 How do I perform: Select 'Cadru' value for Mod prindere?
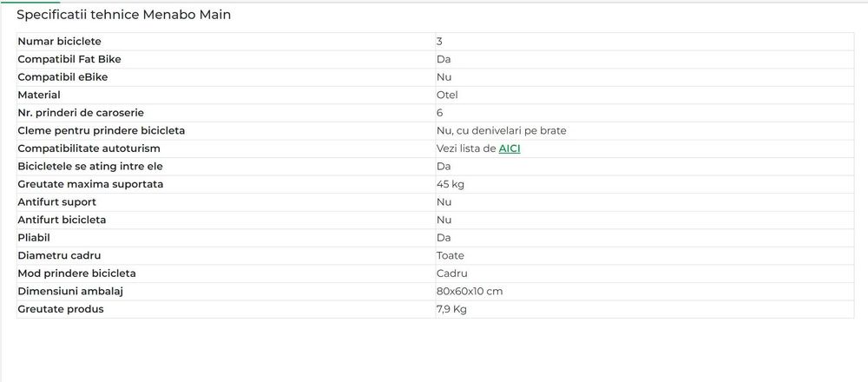451,273
